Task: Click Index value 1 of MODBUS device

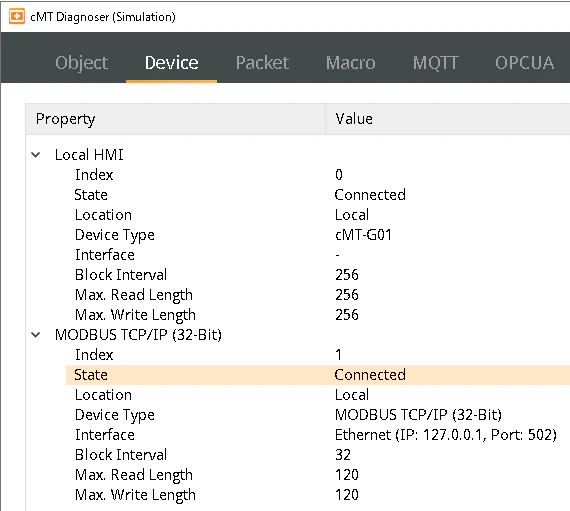Action: (x=338, y=355)
